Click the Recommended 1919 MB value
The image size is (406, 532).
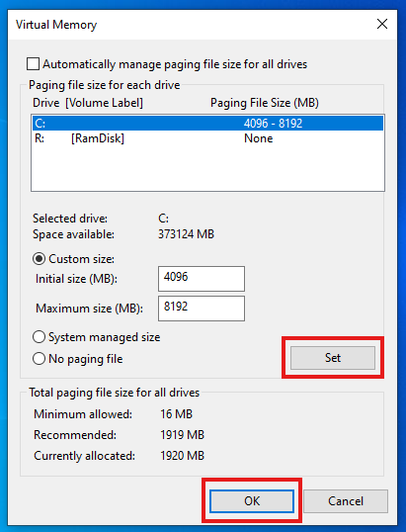coord(183,435)
